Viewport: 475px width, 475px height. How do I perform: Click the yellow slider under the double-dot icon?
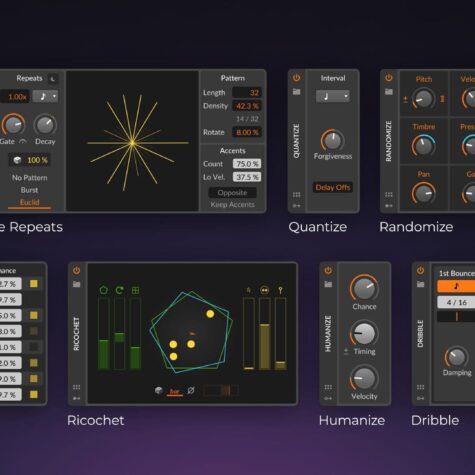(264, 334)
